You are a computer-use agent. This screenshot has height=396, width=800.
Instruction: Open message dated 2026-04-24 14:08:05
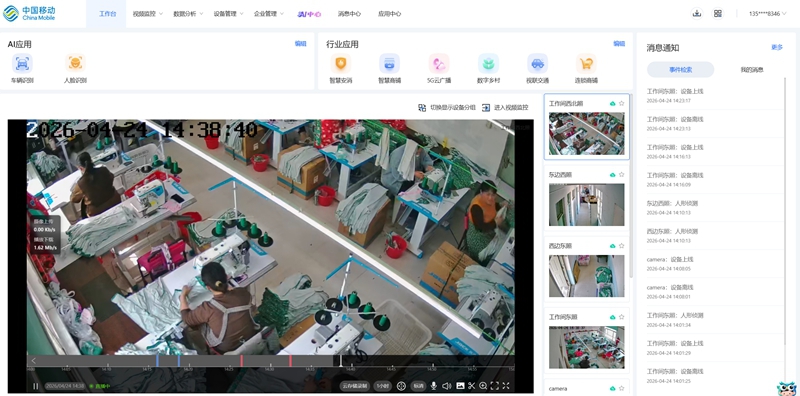click(x=714, y=264)
